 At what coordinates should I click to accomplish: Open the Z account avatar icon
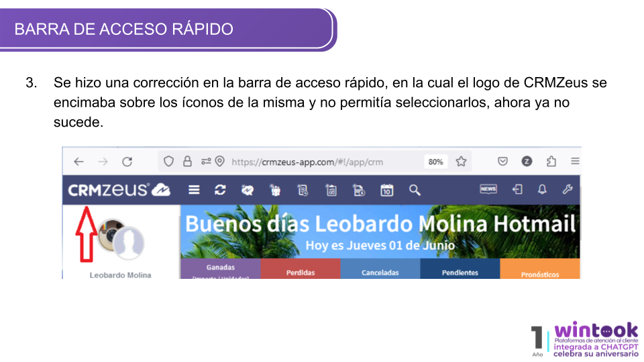tap(527, 162)
